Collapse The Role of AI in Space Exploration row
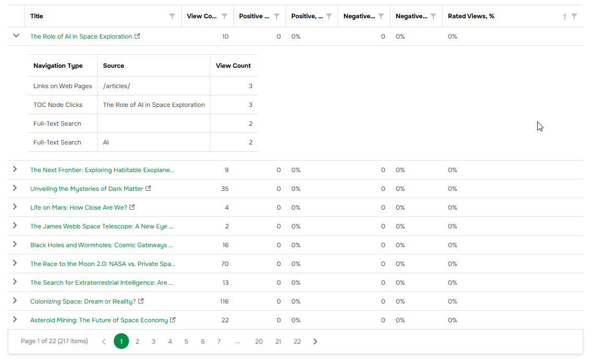This screenshot has width=592, height=364. point(15,36)
